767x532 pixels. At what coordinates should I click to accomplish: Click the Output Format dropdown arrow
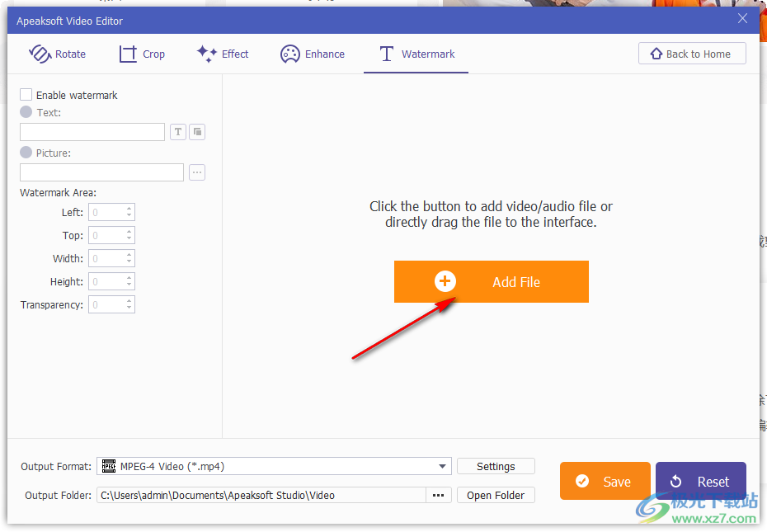[x=442, y=466]
